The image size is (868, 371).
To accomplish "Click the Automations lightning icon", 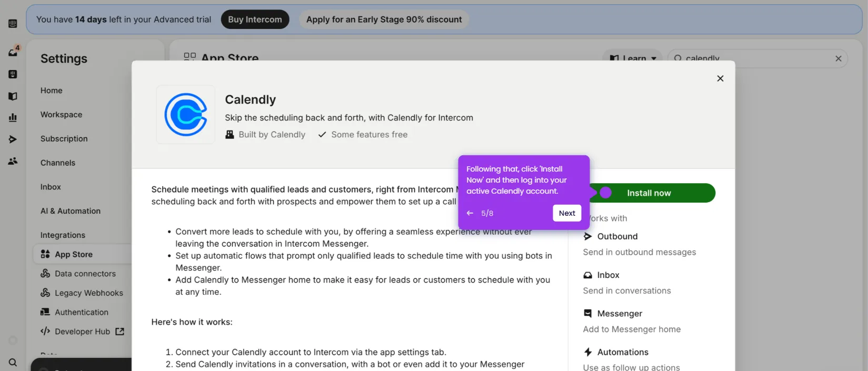I will tap(587, 352).
